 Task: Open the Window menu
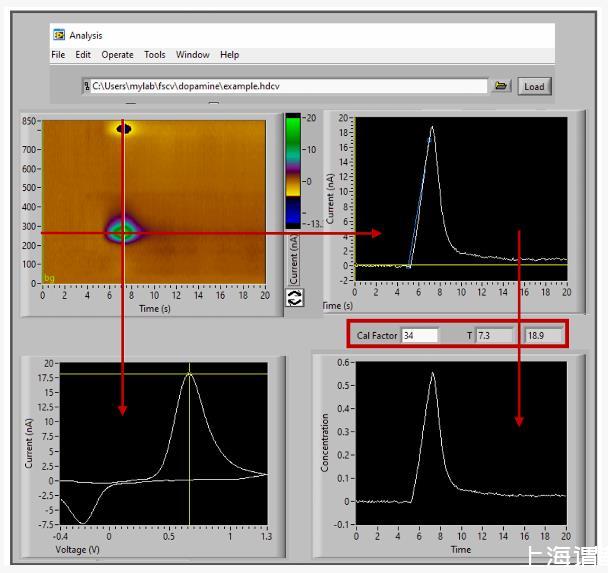[193, 55]
